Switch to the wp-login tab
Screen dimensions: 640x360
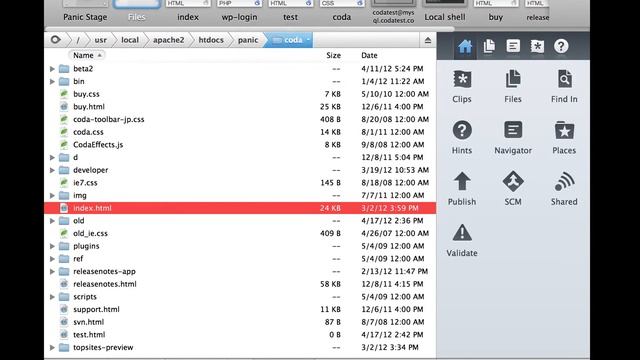coord(239,11)
